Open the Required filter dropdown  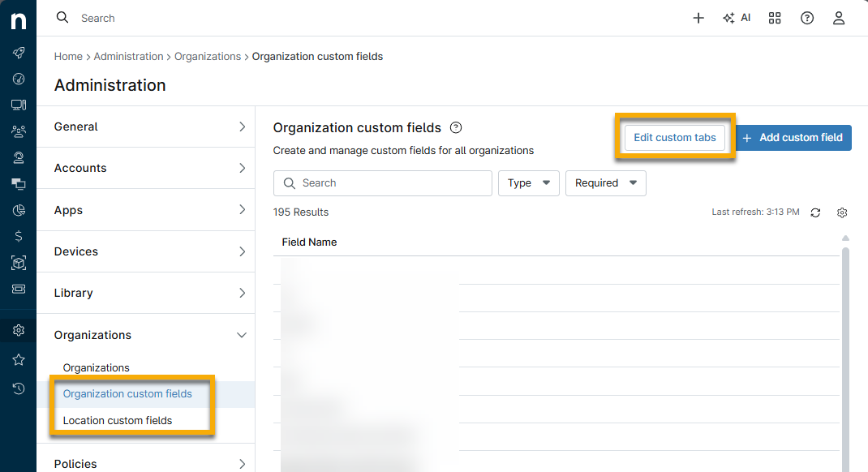605,183
